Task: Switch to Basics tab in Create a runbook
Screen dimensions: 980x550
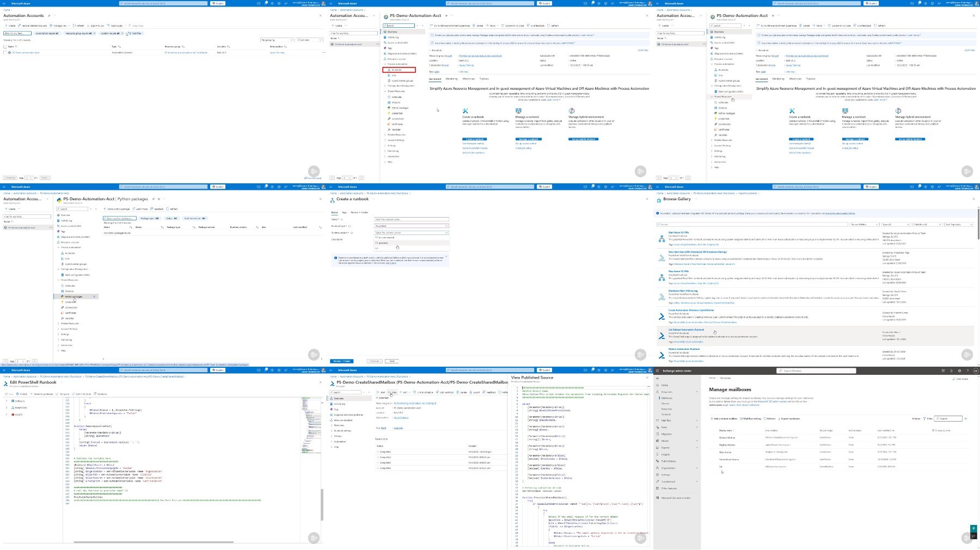Action: click(x=335, y=212)
